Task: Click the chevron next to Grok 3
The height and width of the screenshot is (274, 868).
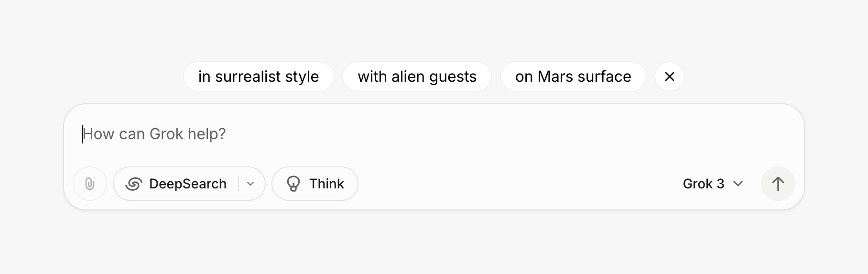Action: 738,184
